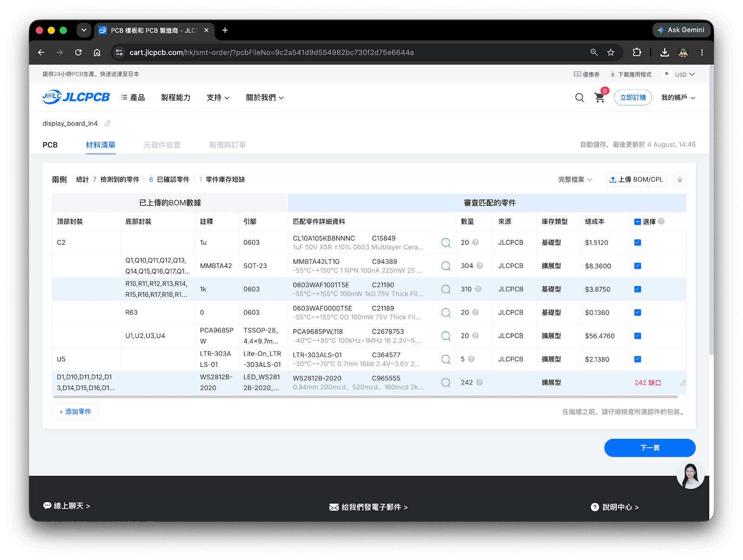Open the support chat avatar
The image size is (743, 560).
[690, 476]
